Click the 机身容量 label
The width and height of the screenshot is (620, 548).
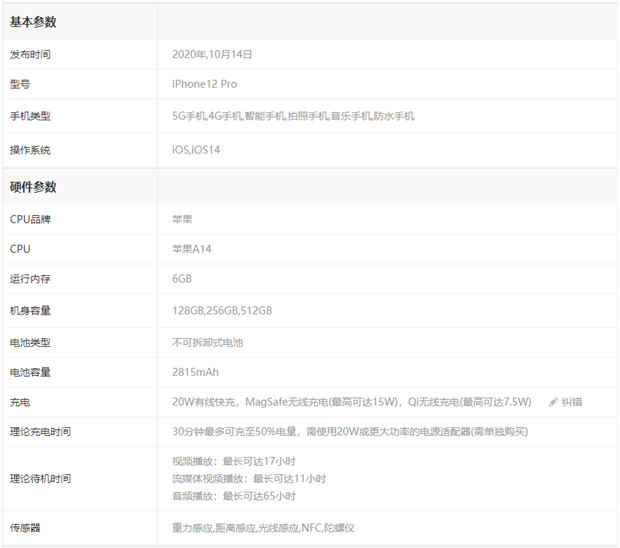click(30, 311)
